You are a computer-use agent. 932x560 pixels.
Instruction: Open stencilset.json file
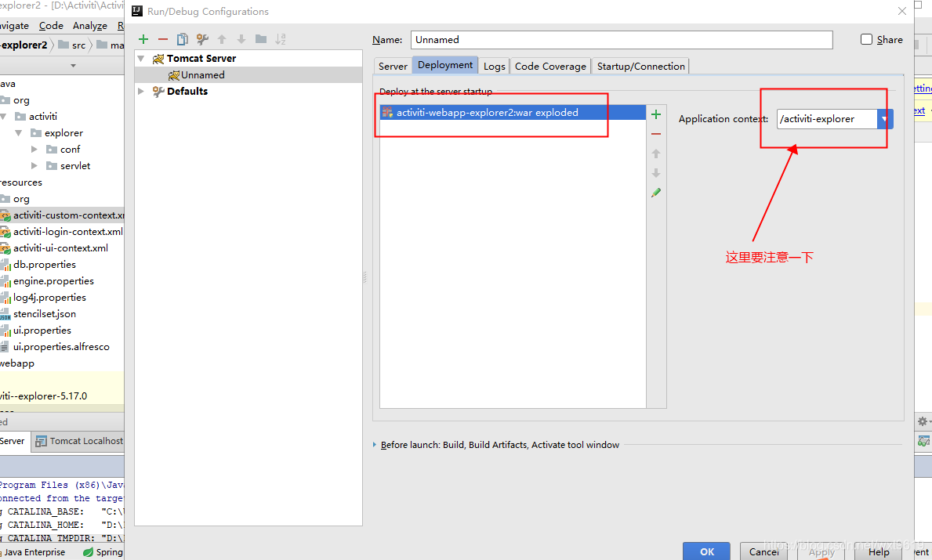pos(38,313)
